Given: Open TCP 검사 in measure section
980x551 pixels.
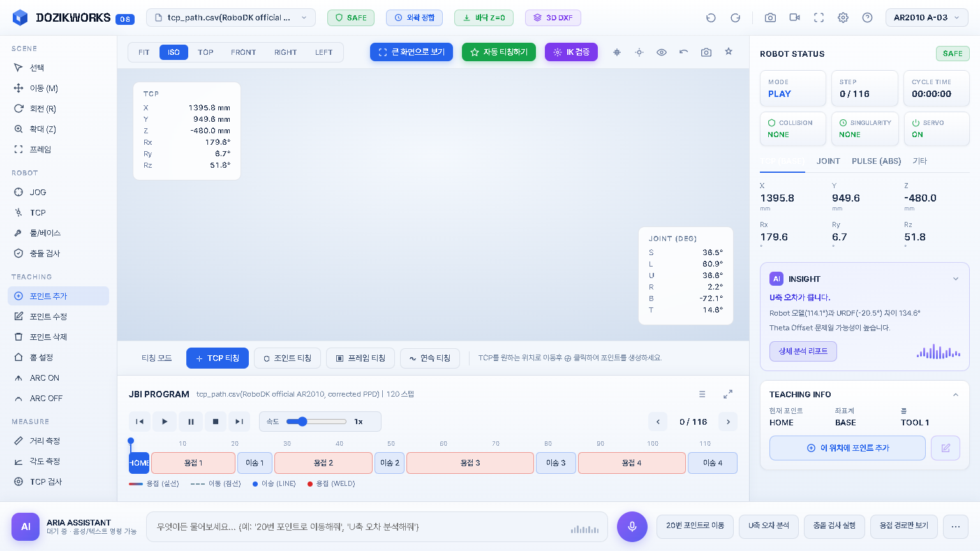Looking at the screenshot, I should coord(58,481).
